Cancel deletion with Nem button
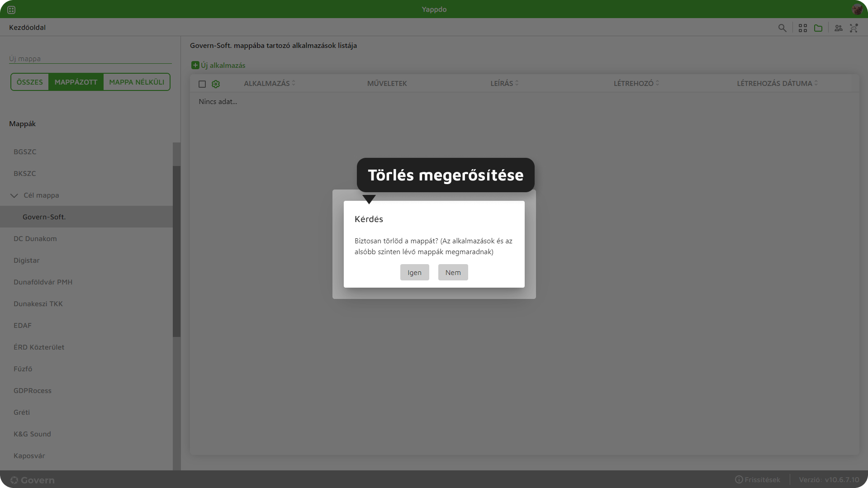 pos(453,272)
